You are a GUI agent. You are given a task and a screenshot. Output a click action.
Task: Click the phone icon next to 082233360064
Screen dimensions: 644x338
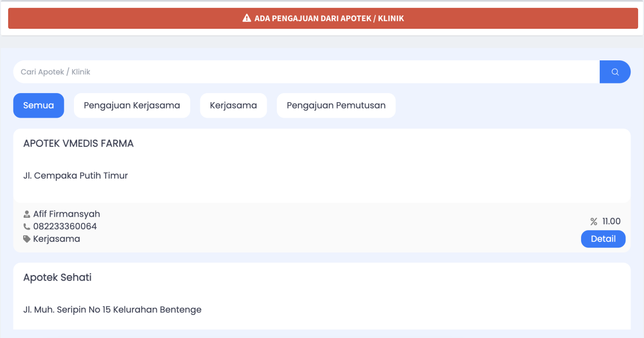point(27,227)
